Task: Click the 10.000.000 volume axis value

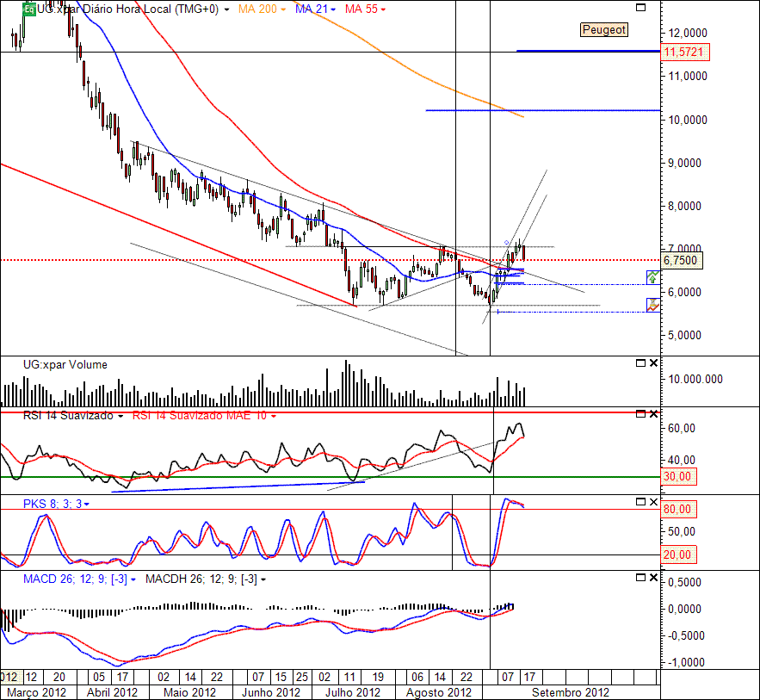Action: coord(695,379)
